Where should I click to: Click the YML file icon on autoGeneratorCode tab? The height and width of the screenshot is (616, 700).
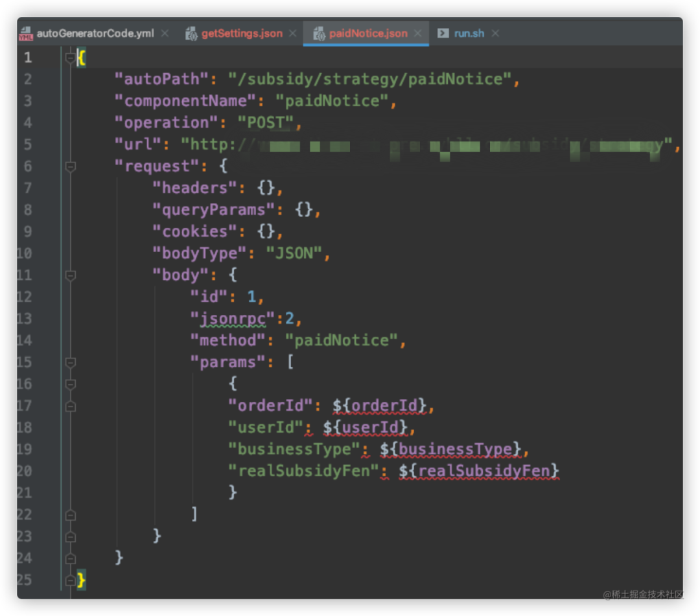coord(26,34)
